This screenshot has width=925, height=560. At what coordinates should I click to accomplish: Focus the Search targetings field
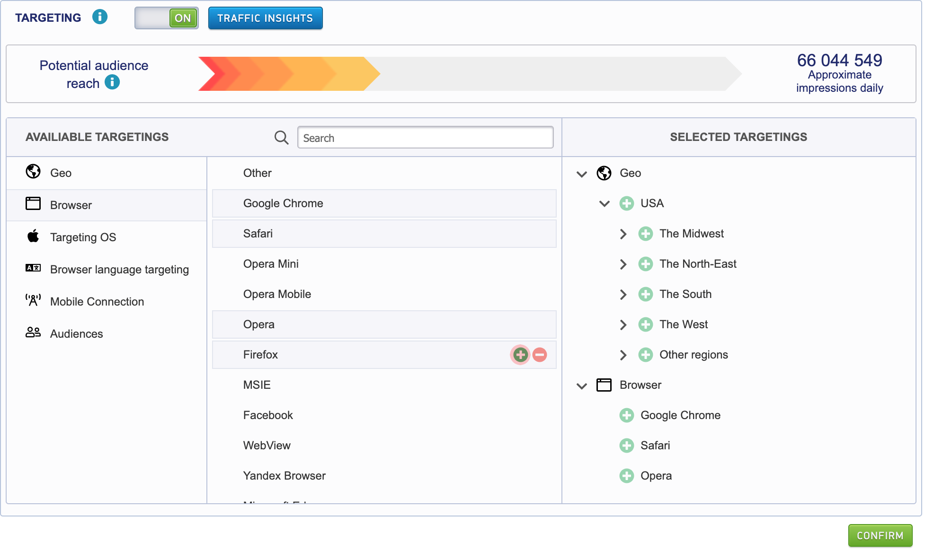point(425,138)
